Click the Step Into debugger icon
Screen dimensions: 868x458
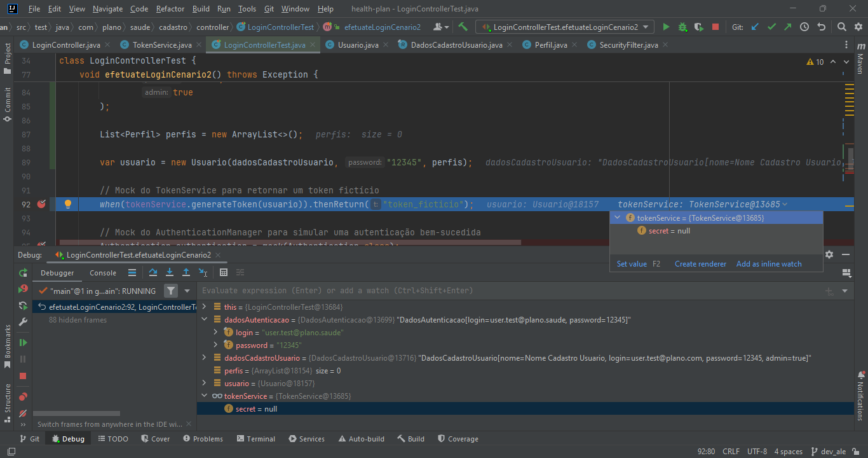point(170,273)
